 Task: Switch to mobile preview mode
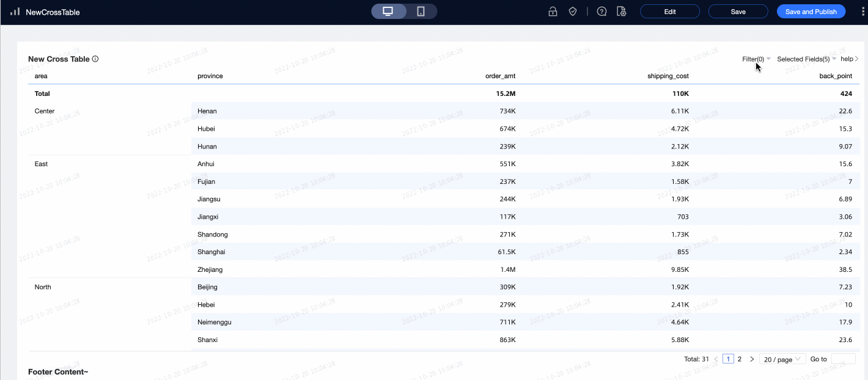[421, 12]
